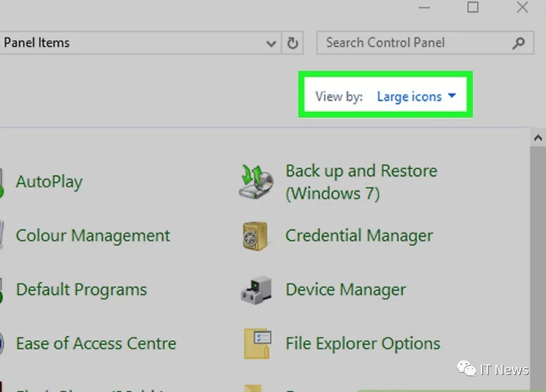Select the Default Programs item
546x392 pixels.
click(x=81, y=290)
